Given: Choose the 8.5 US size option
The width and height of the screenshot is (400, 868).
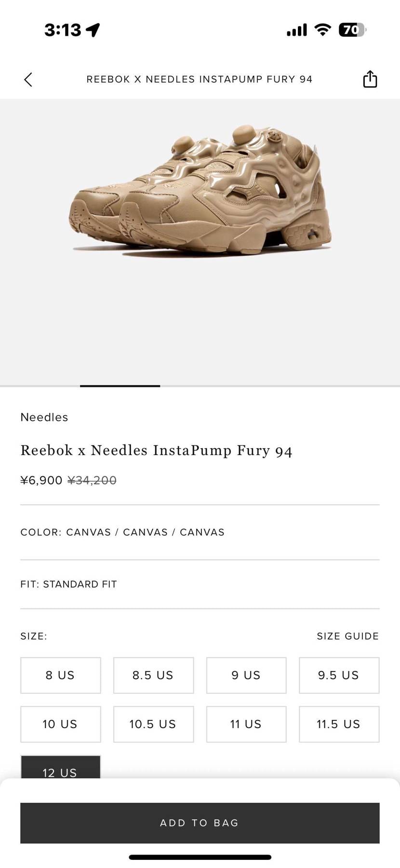Looking at the screenshot, I should tap(153, 675).
